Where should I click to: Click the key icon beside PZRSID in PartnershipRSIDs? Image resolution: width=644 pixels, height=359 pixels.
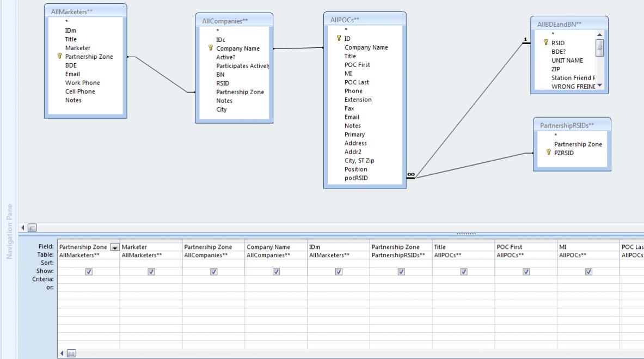click(x=548, y=152)
